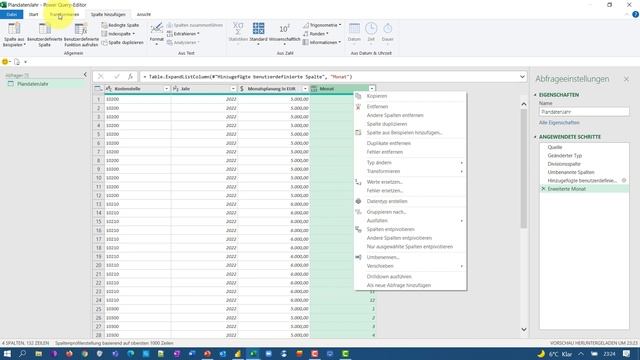Click Spalte duplizieren in ribbon
The width and height of the screenshot is (640, 360).
122,42
